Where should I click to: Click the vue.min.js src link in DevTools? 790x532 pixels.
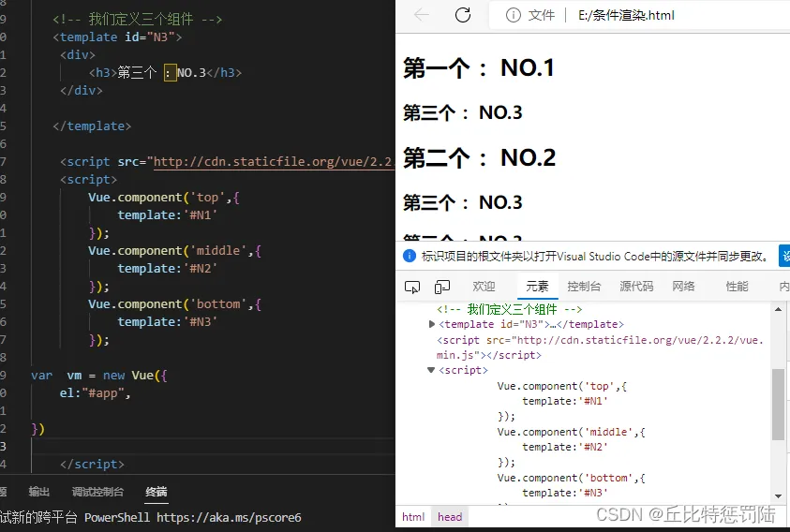pos(600,347)
